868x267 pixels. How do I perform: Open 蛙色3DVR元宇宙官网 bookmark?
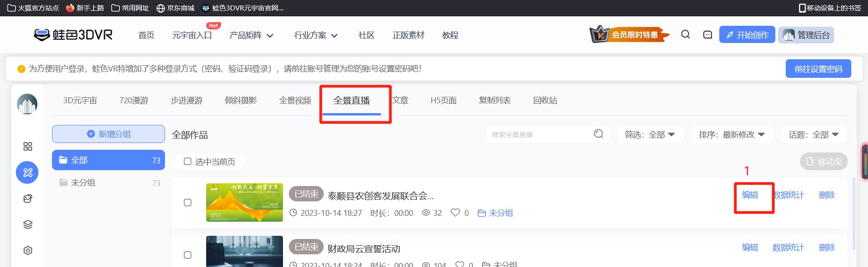pyautogui.click(x=243, y=8)
